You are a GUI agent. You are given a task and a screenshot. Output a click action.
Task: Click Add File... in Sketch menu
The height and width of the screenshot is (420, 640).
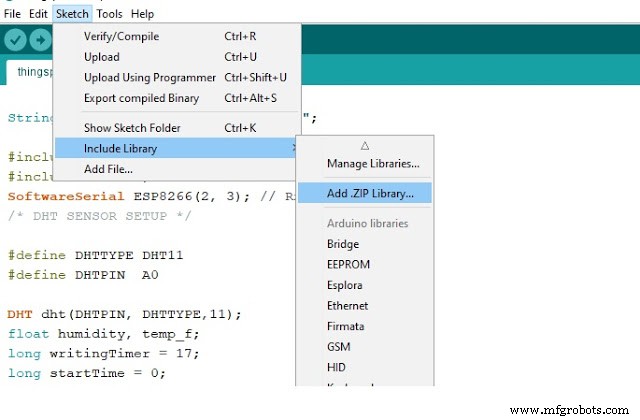click(108, 169)
